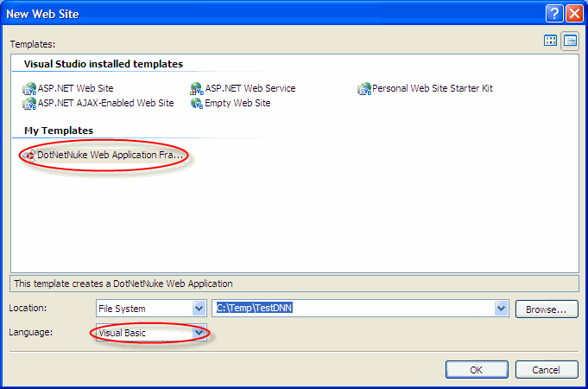This screenshot has height=389, width=588.
Task: Close the New Web Site dialog
Action: pyautogui.click(x=574, y=15)
